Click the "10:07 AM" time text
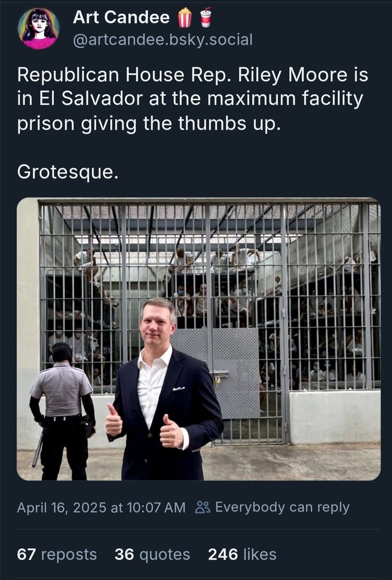The width and height of the screenshot is (392, 580). [x=155, y=507]
